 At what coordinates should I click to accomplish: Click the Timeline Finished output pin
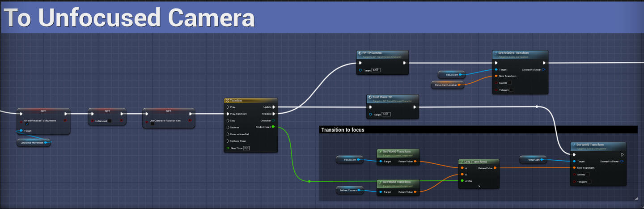click(274, 114)
